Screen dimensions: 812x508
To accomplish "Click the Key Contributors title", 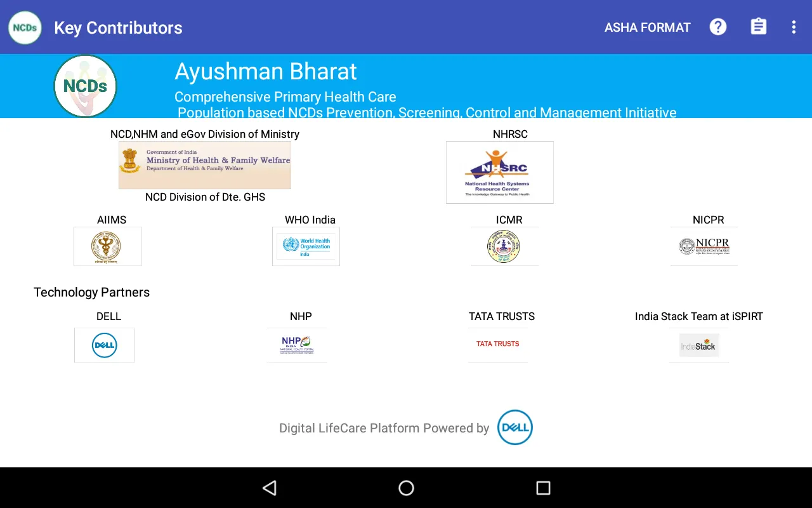I will pyautogui.click(x=118, y=27).
